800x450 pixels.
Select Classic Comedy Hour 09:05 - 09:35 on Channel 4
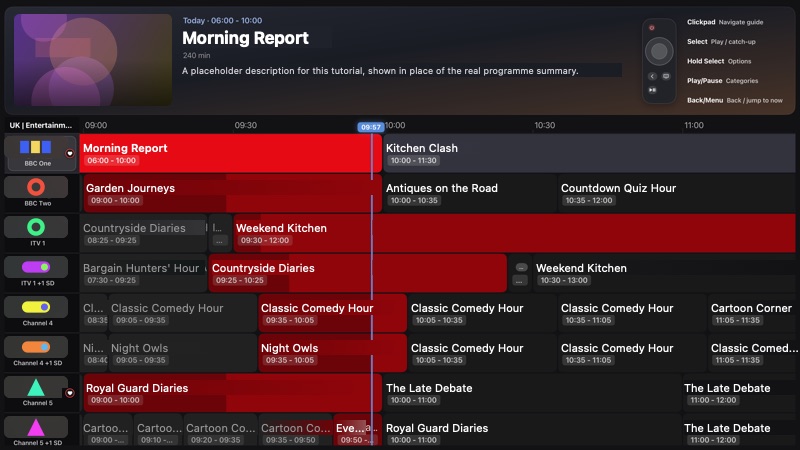182,313
